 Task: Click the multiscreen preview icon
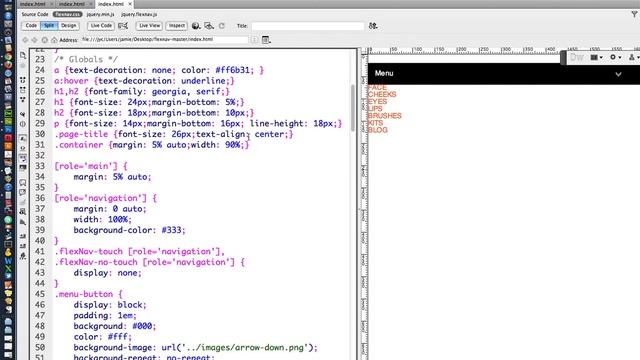209,26
